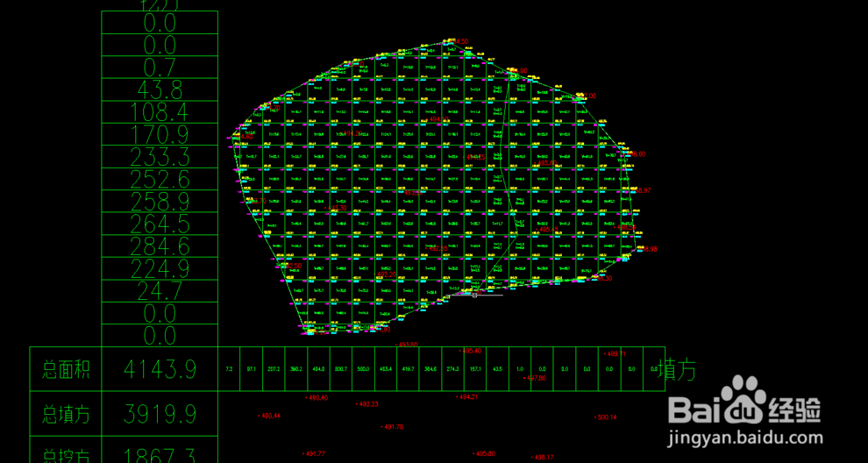Image resolution: width=868 pixels, height=463 pixels.
Task: Click the 284.6 cell in the column table
Action: pyautogui.click(x=160, y=246)
